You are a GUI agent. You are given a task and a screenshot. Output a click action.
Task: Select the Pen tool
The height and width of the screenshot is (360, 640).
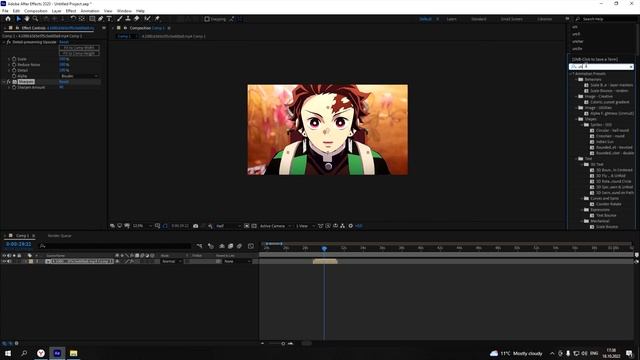[x=100, y=19]
